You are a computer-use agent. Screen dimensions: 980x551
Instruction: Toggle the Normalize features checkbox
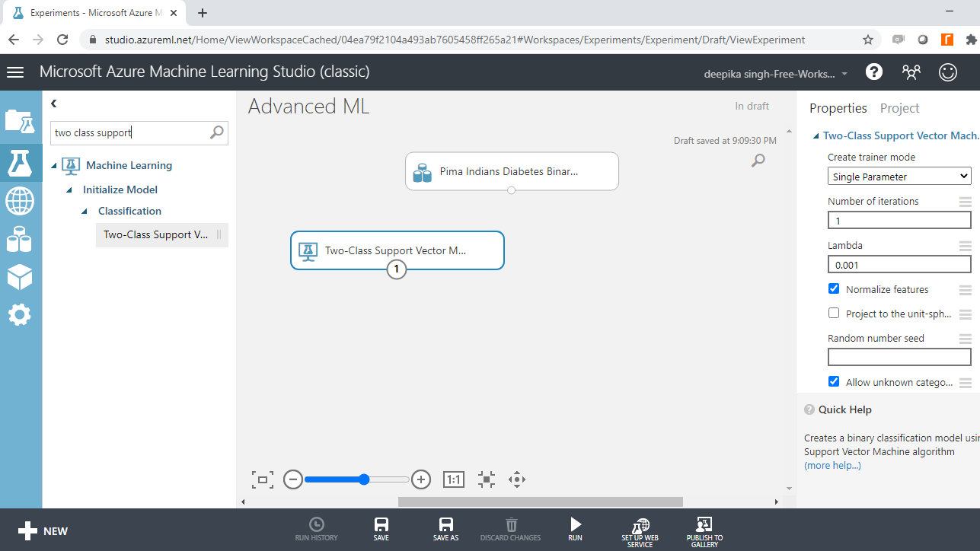(x=834, y=289)
